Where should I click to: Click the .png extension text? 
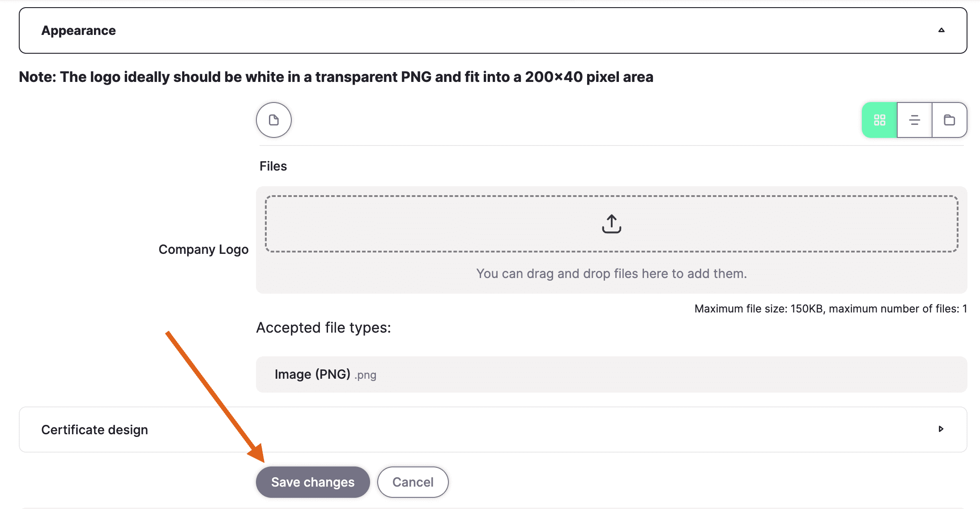(x=365, y=375)
